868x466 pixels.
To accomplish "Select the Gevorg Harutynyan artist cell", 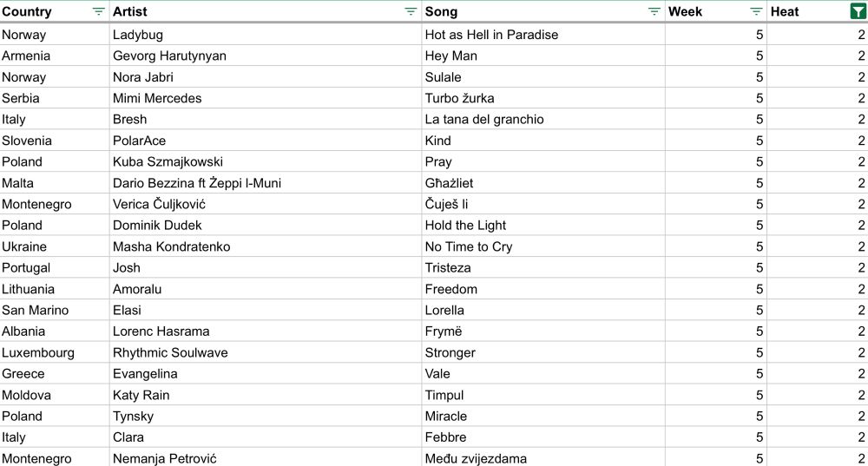I will [266, 56].
